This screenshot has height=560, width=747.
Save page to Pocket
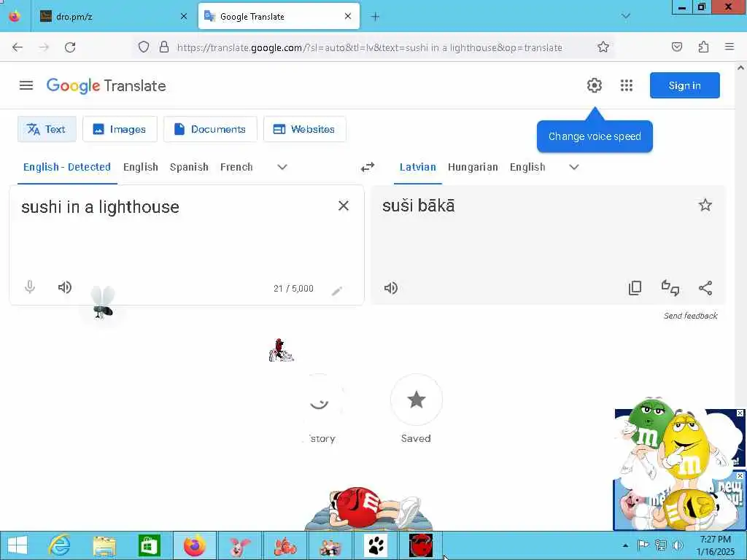[677, 47]
